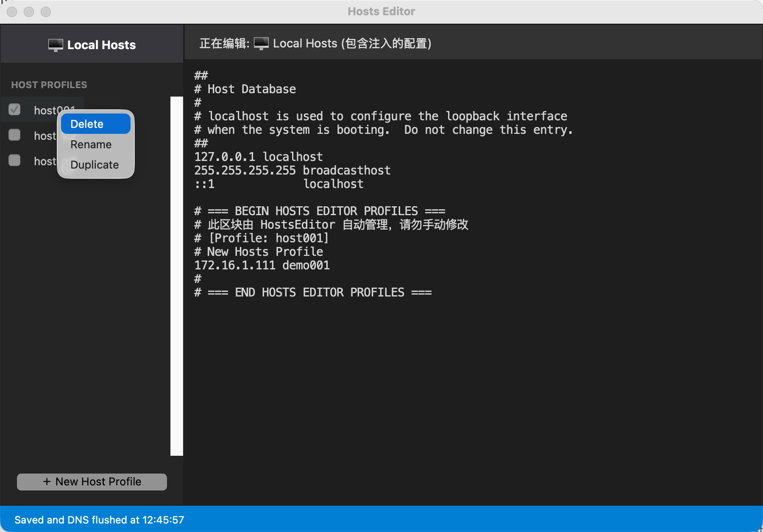The height and width of the screenshot is (532, 763).
Task: Click the monitor icon in the editing header
Action: pyautogui.click(x=261, y=43)
